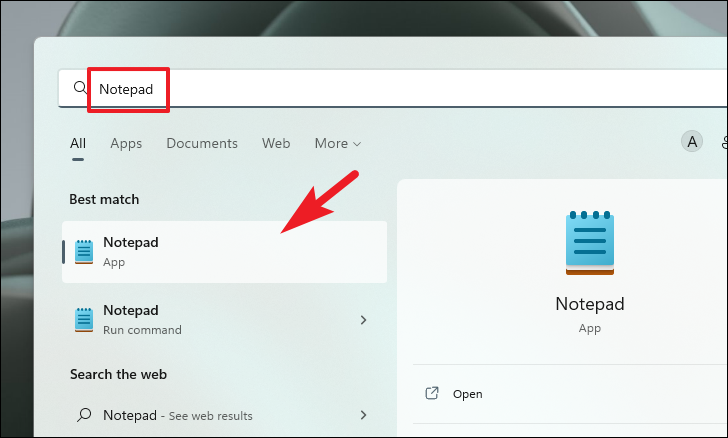Viewport: 728px width, 438px height.
Task: Click the large Notepad icon in preview pane
Action: click(590, 242)
